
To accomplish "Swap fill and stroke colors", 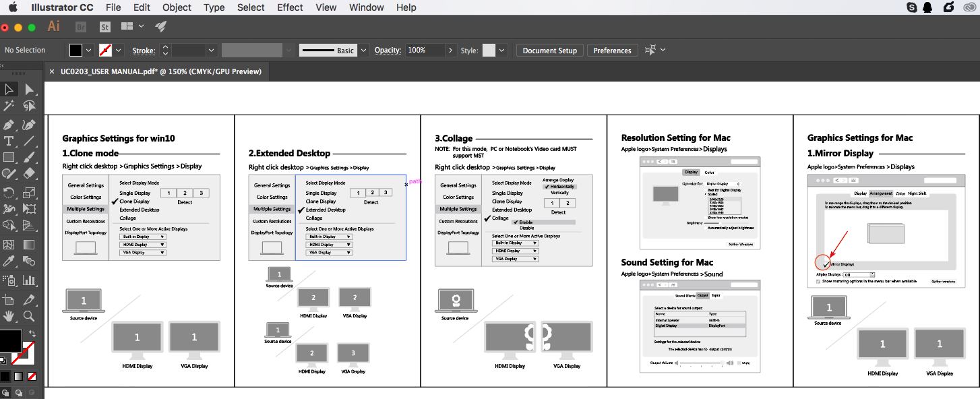I will [x=32, y=334].
